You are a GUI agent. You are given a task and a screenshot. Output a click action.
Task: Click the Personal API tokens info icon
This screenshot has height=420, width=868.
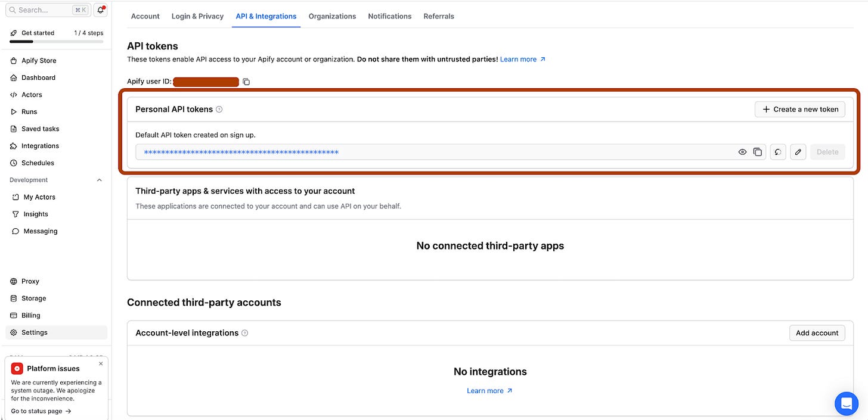219,110
